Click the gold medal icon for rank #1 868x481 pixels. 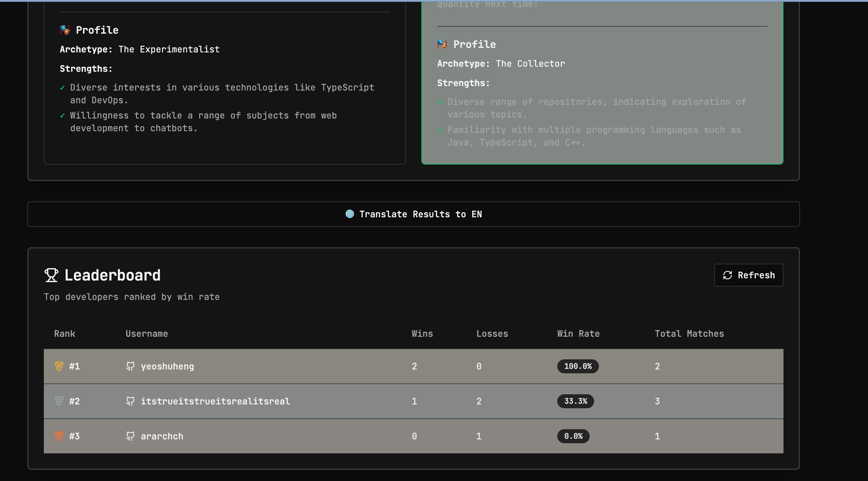point(59,366)
